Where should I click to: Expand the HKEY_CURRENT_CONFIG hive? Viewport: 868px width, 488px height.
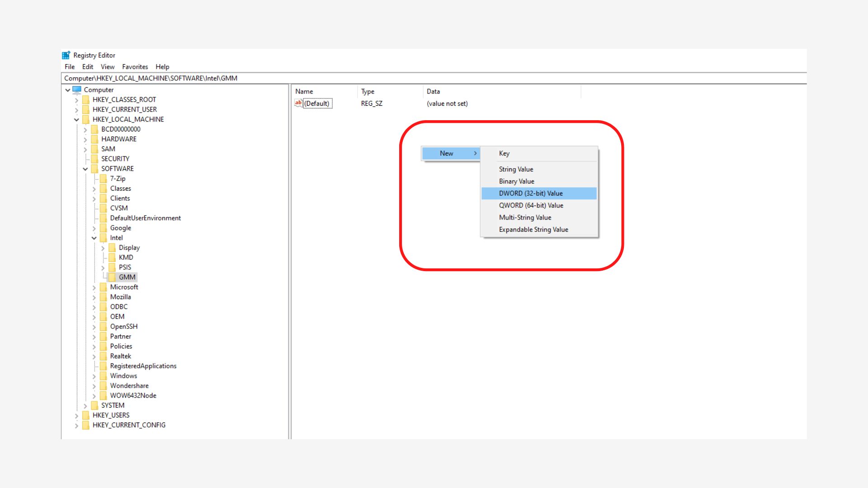coord(76,425)
